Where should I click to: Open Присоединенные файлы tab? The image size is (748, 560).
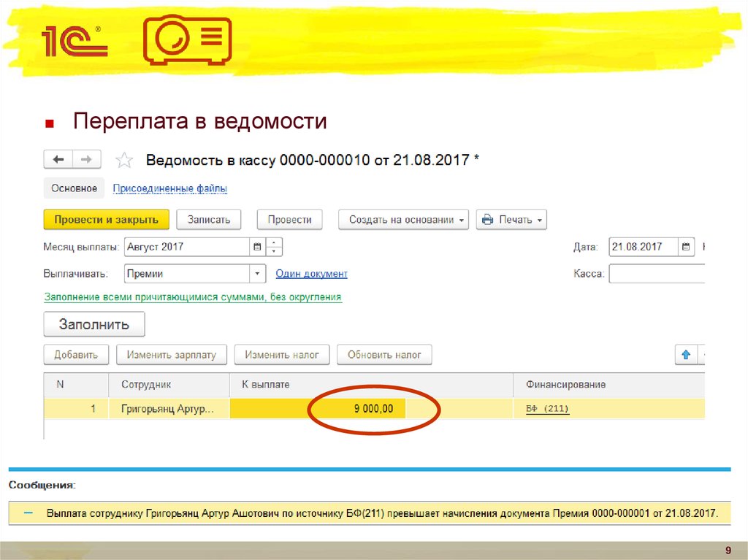tap(169, 188)
